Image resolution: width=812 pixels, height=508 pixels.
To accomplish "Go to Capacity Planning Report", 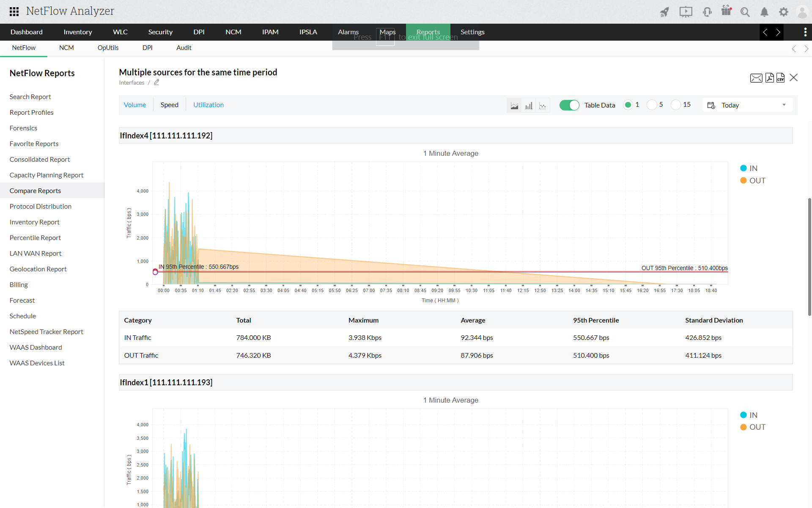I will pos(47,175).
